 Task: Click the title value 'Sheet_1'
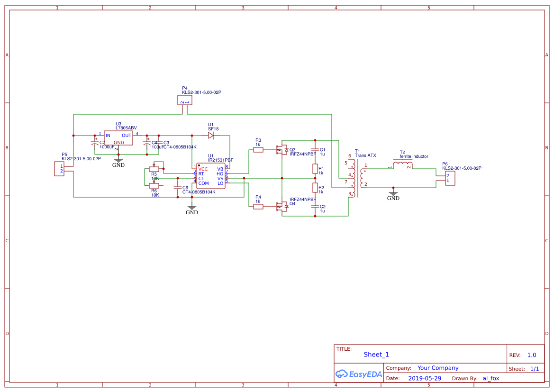click(376, 355)
